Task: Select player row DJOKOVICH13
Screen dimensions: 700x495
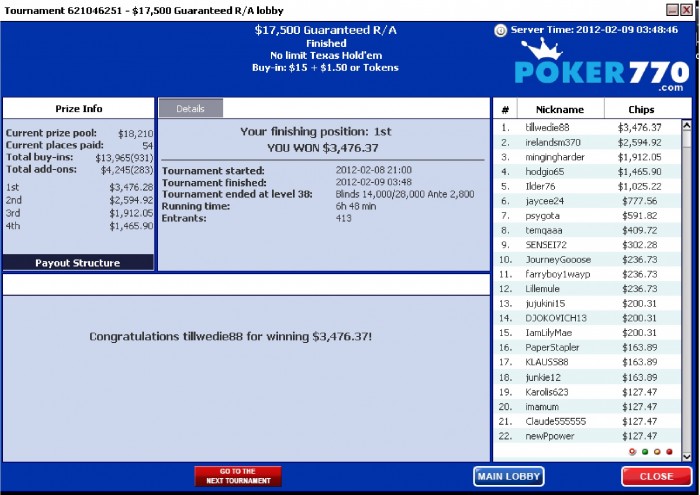Action: (587, 318)
